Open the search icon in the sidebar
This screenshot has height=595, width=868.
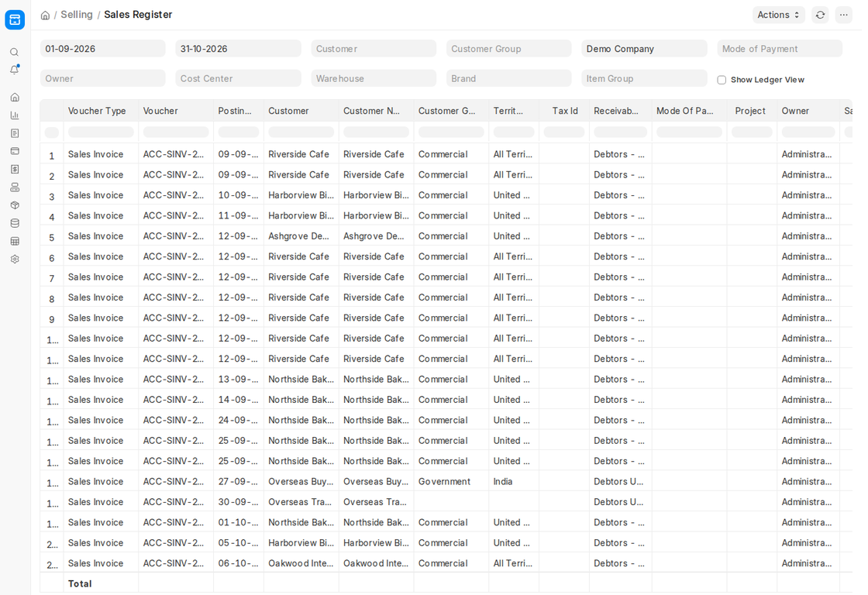(x=15, y=52)
